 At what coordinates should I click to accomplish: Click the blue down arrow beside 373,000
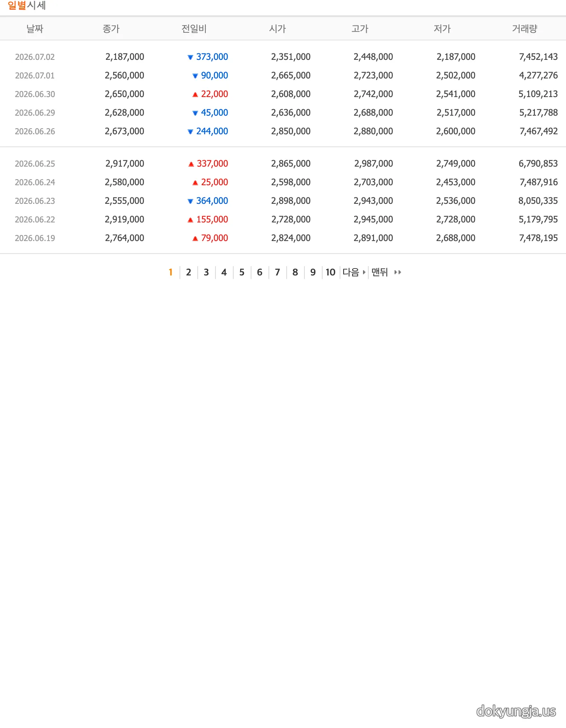pos(190,57)
